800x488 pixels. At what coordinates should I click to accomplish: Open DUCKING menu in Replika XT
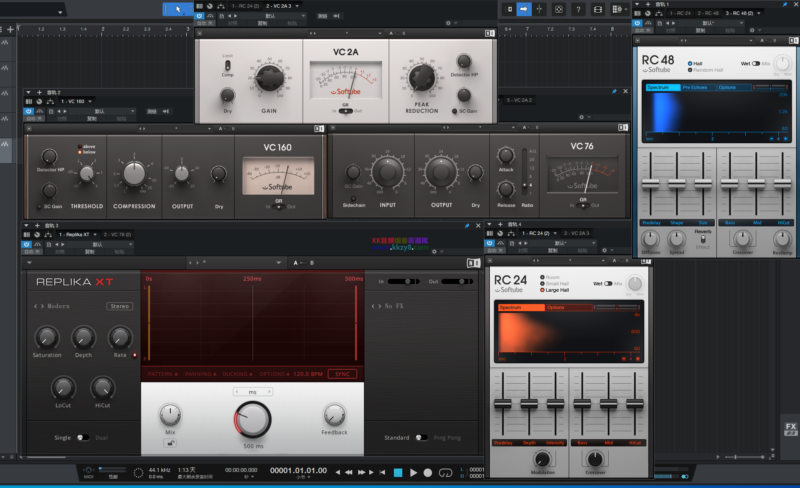click(x=237, y=374)
